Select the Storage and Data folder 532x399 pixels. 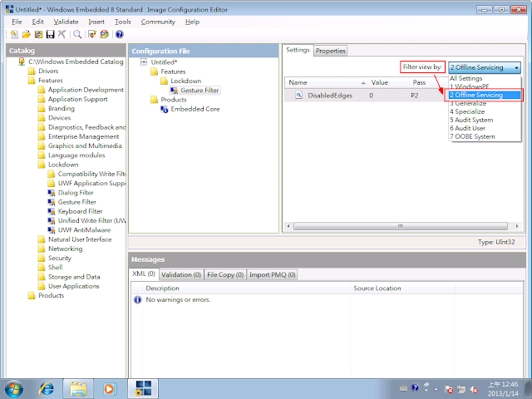pos(74,277)
